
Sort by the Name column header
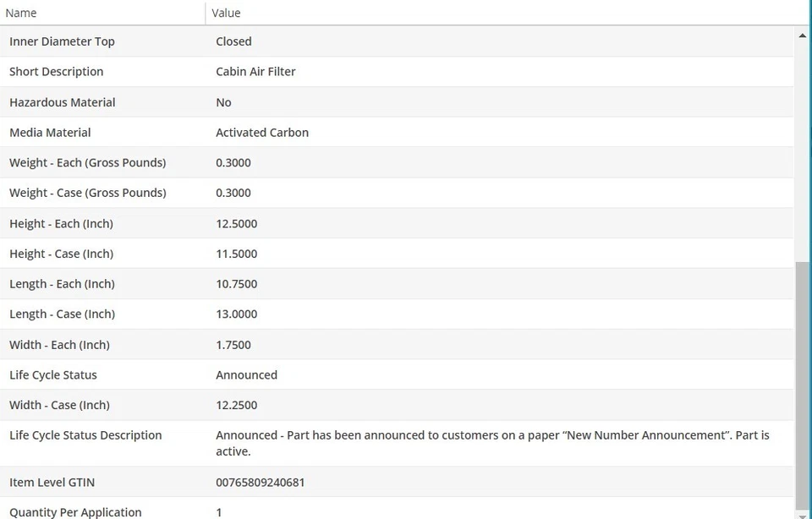(21, 13)
